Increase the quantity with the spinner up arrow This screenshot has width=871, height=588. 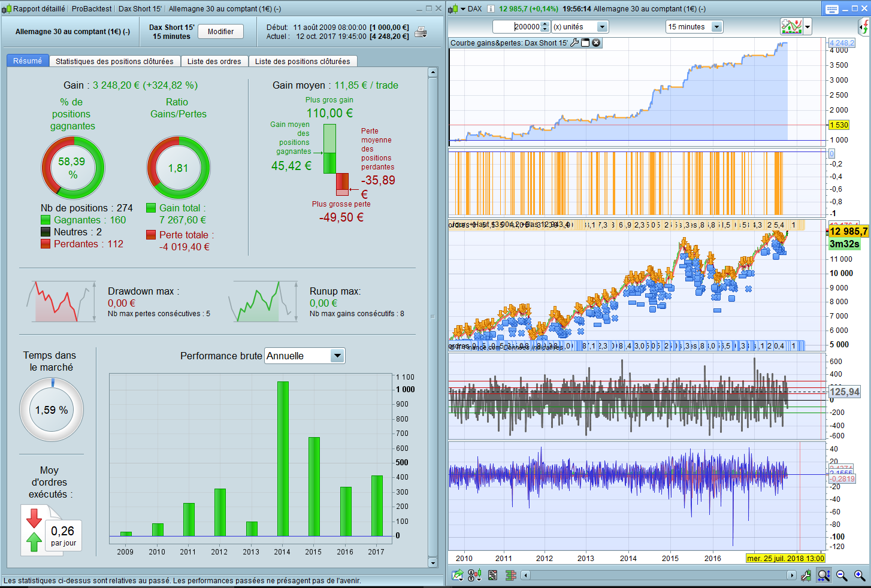(x=545, y=24)
